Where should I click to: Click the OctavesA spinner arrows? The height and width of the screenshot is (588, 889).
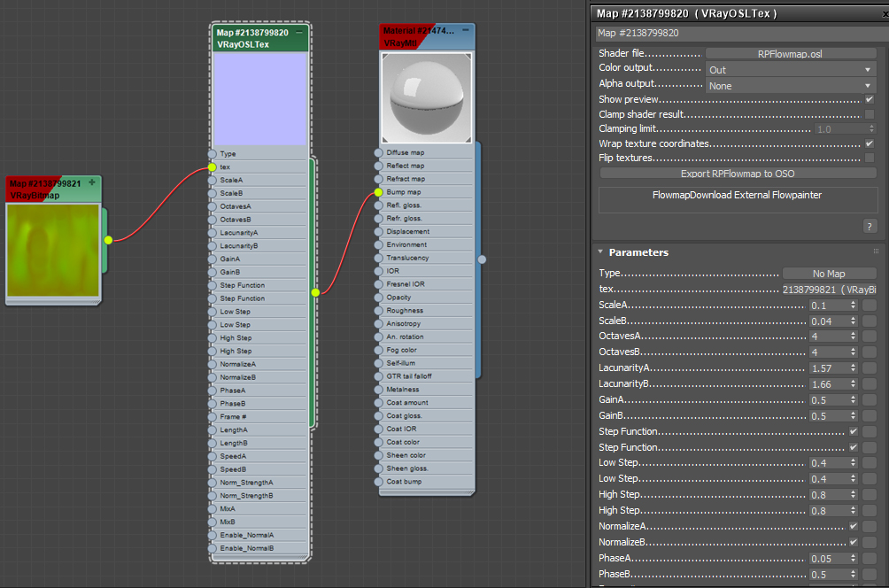click(853, 337)
